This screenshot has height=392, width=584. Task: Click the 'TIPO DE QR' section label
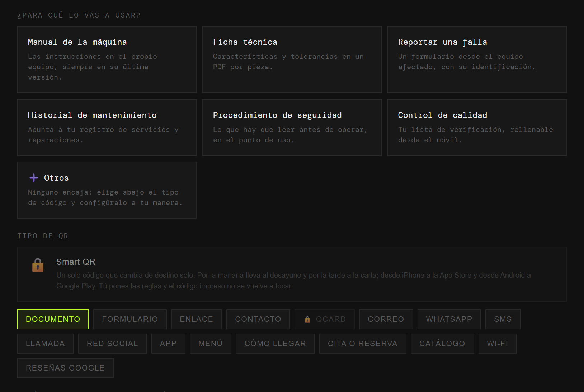pos(43,236)
